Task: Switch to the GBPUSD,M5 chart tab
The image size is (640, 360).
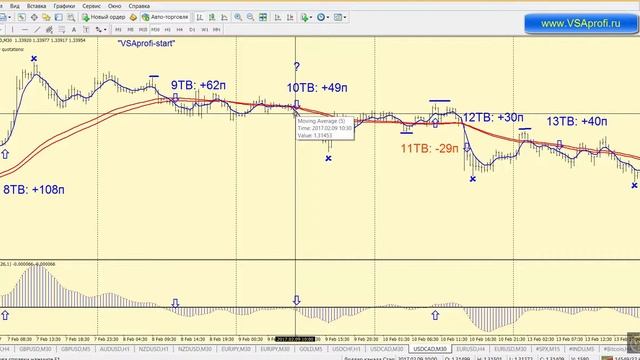Action: point(76,349)
